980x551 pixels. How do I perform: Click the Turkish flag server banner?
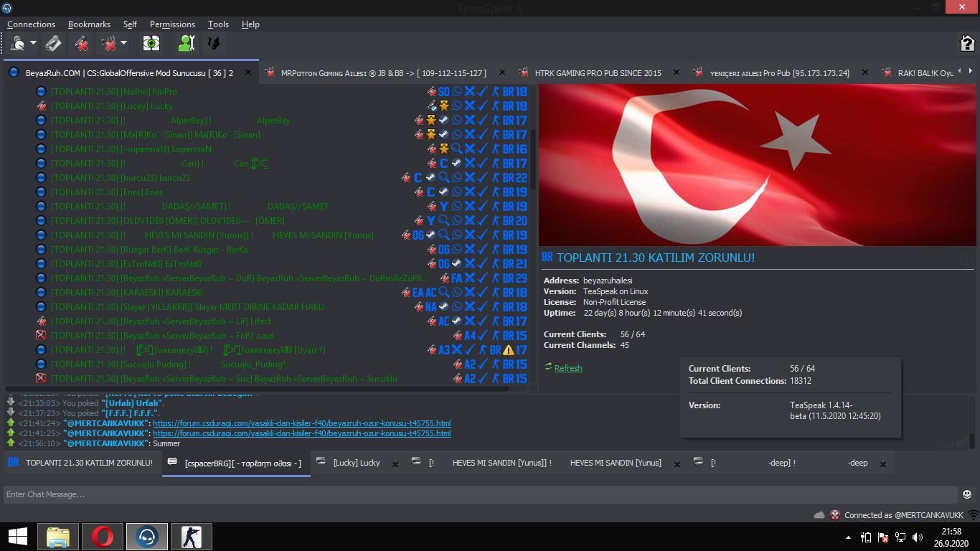(756, 165)
